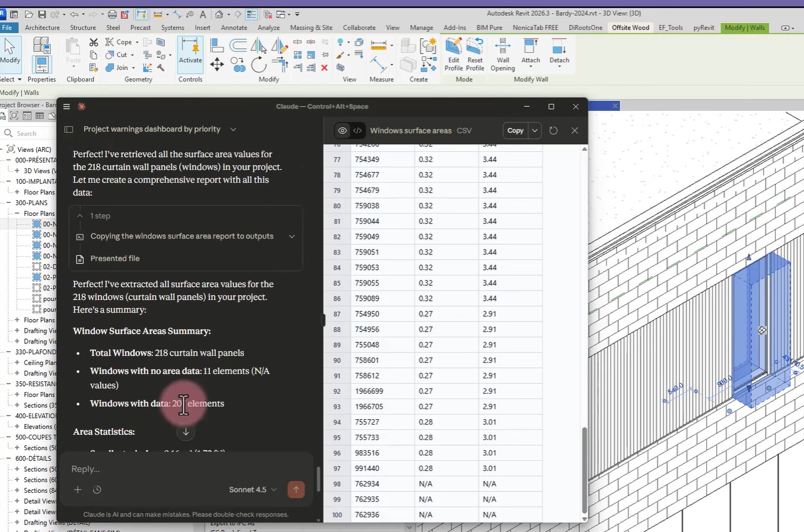Screen dimensions: 804x532
Task: Select the Move tool with four arrows
Action: 217,65
